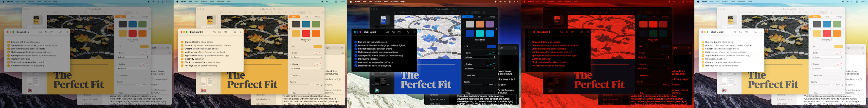868x108 pixels.
Task: Open the Apple menu in the blue inverted panel
Action: click(350, 1)
